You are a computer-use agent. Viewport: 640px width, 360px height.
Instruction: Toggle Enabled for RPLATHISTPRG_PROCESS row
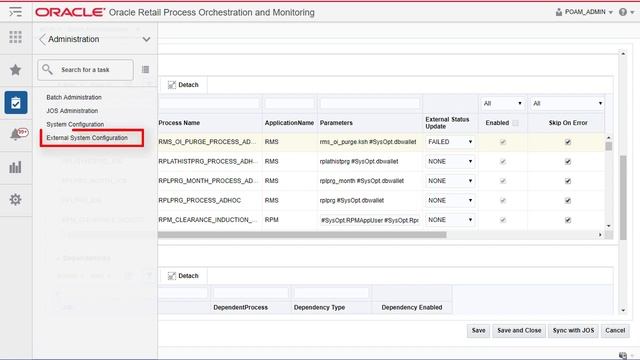point(503,162)
